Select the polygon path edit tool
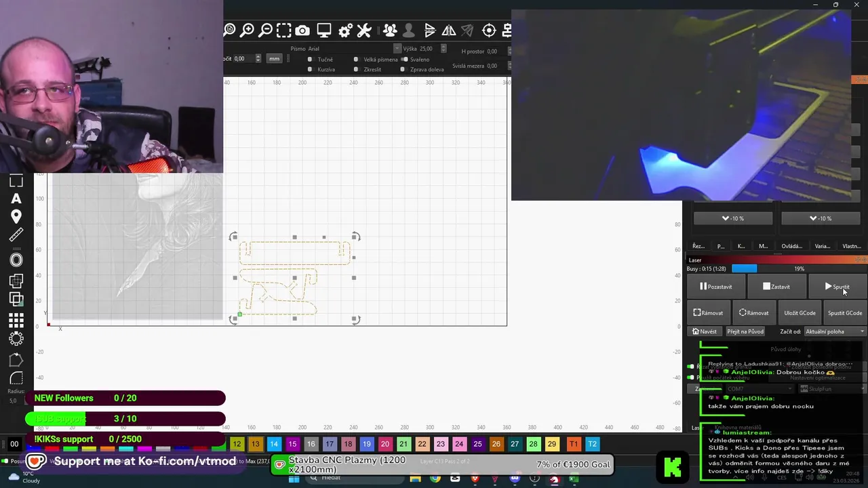This screenshot has width=868, height=488. coord(16,360)
